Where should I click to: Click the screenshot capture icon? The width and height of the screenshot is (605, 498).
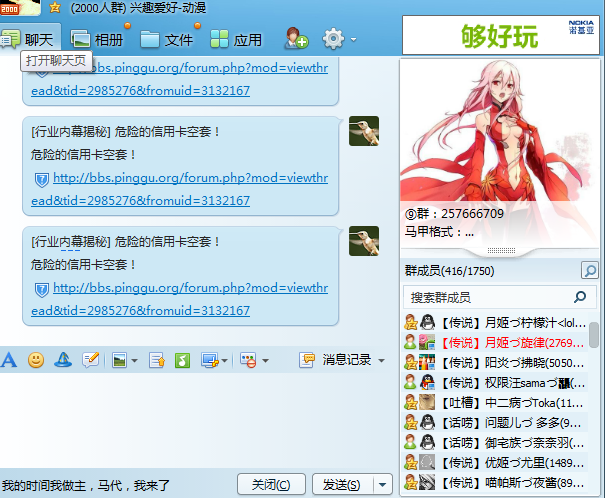210,361
